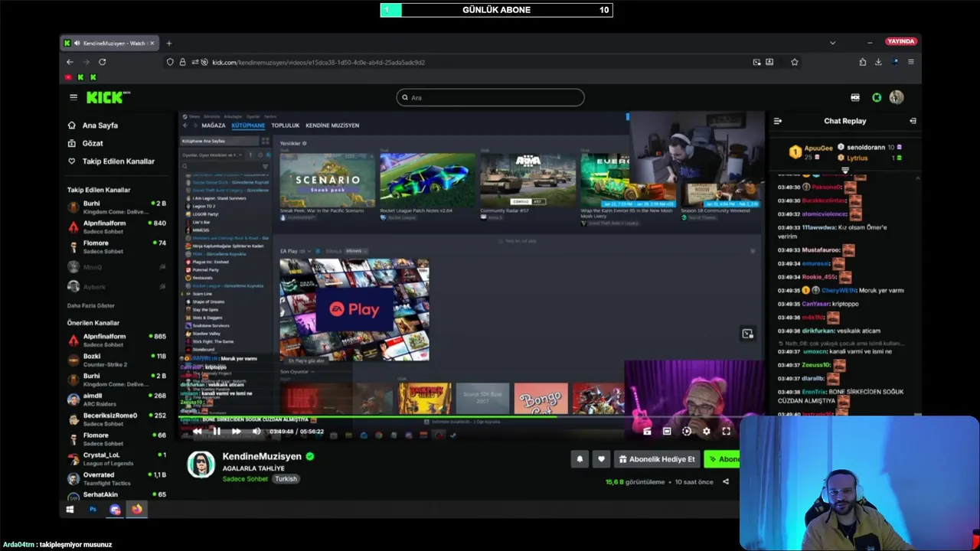Share the video via share icon
Screen dimensions: 980x551
coord(725,482)
